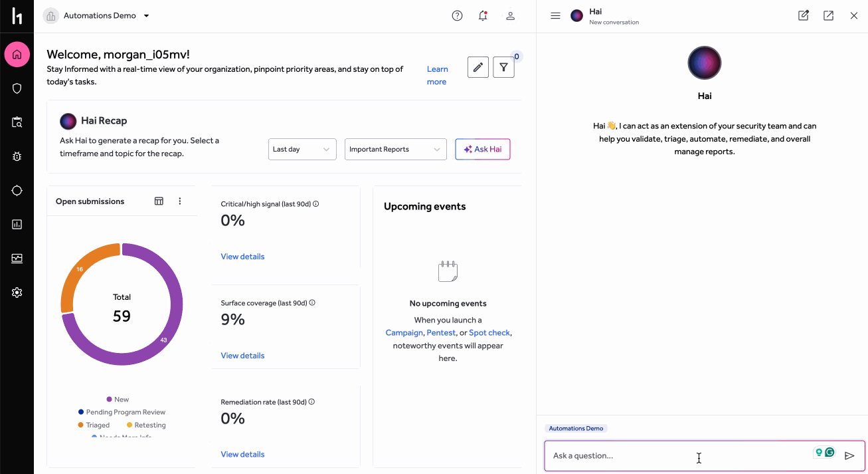Expand Automations Demo organization switcher
This screenshot has height=474, width=868.
[x=97, y=16]
